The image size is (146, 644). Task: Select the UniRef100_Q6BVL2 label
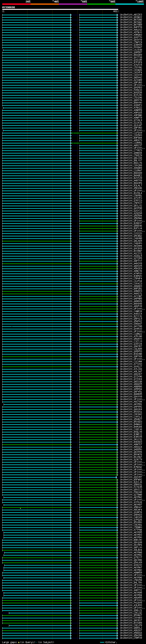(x=131, y=628)
